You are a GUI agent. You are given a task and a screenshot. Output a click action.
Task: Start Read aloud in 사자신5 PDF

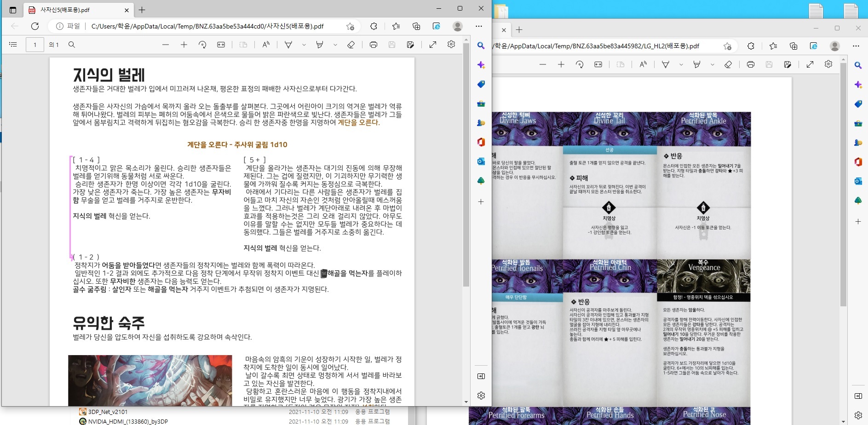tap(266, 45)
